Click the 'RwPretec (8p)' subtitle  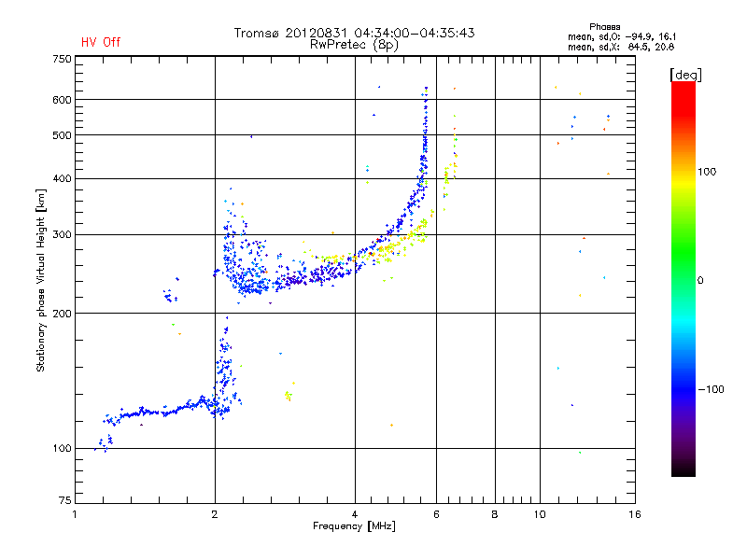coord(354,45)
